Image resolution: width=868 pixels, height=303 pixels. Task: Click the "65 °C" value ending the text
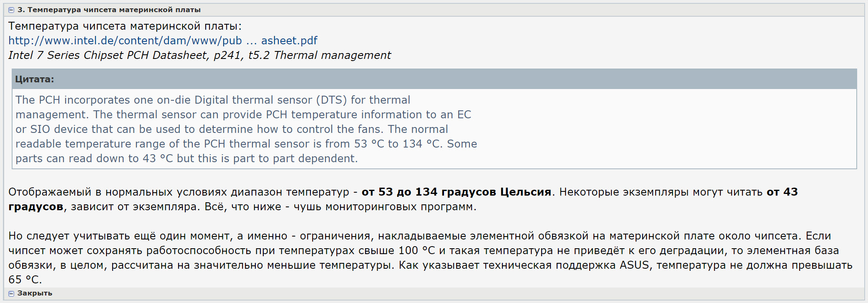[x=25, y=280]
